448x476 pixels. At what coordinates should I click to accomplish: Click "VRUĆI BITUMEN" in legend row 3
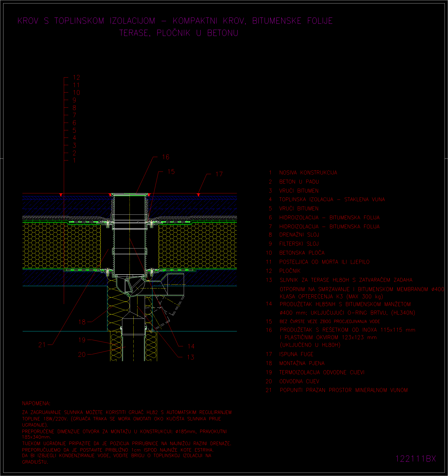click(299, 191)
